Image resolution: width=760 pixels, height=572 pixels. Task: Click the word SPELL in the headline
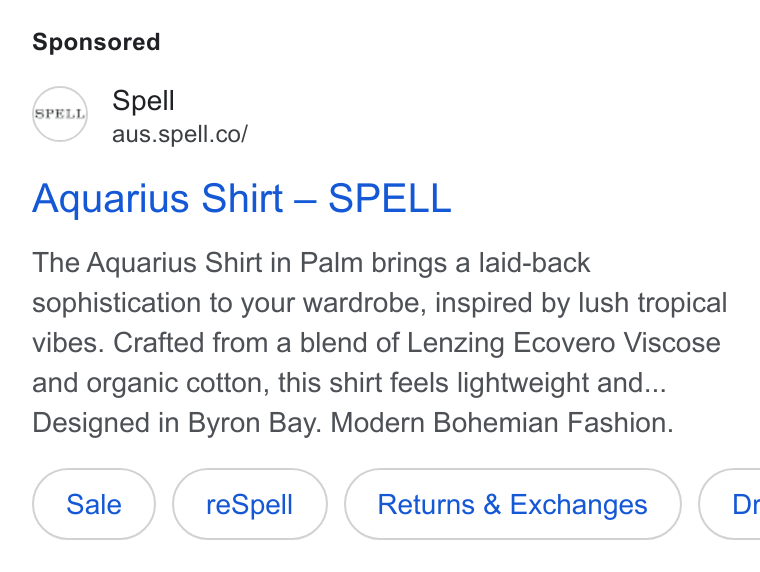click(x=390, y=198)
